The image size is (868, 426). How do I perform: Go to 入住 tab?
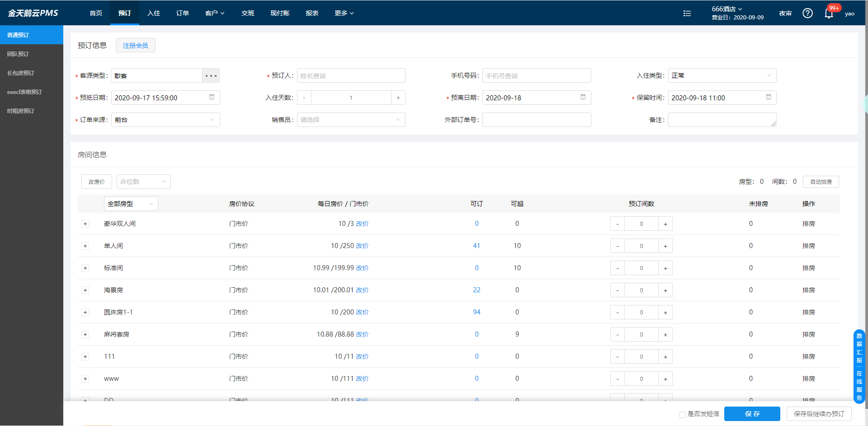pyautogui.click(x=154, y=13)
